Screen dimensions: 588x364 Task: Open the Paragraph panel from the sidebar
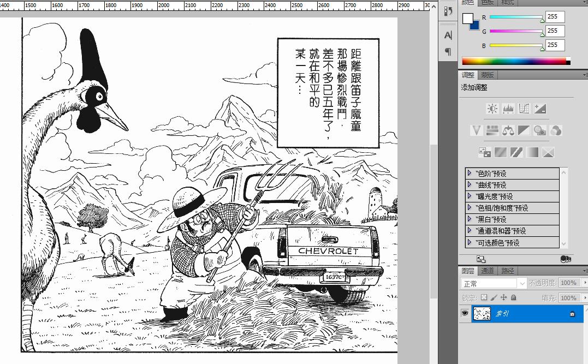point(448,51)
